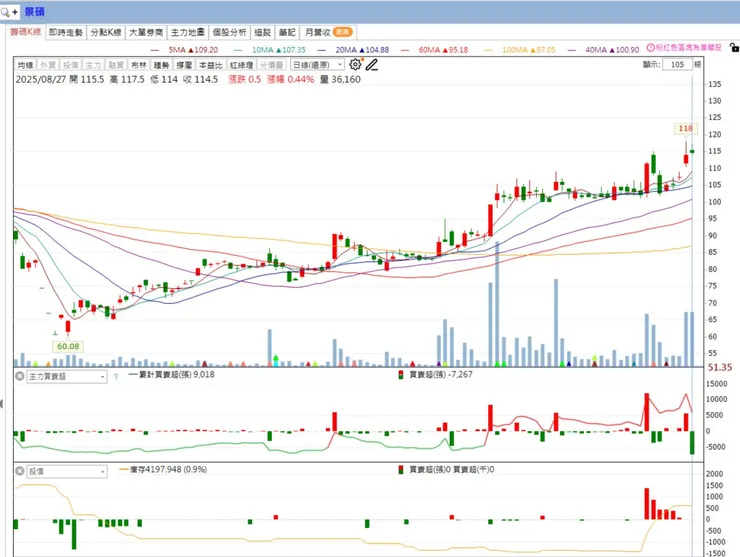Click the 118 high price label
The width and height of the screenshot is (740, 557).
[685, 128]
